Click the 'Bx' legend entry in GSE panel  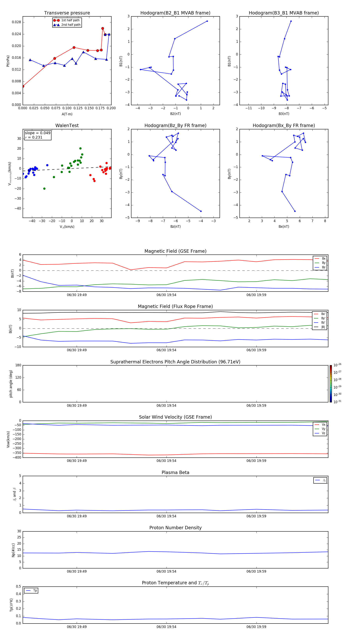[x=320, y=259]
